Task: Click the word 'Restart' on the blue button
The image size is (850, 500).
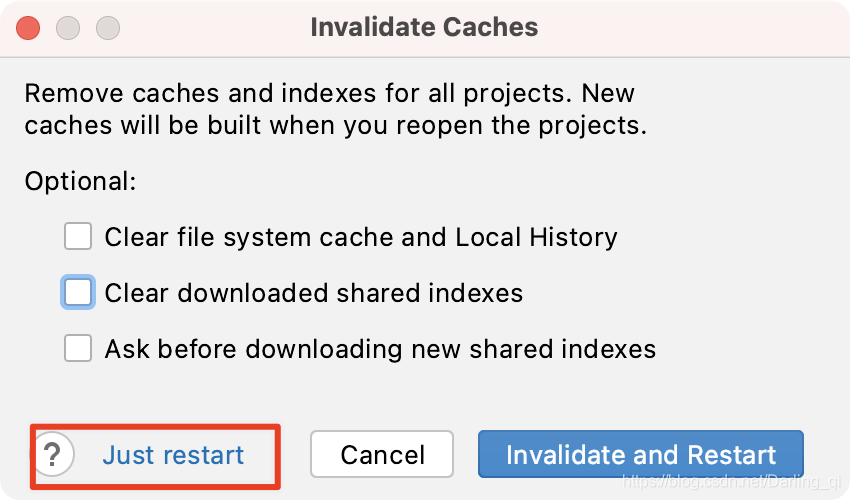Action: pyautogui.click(x=726, y=455)
